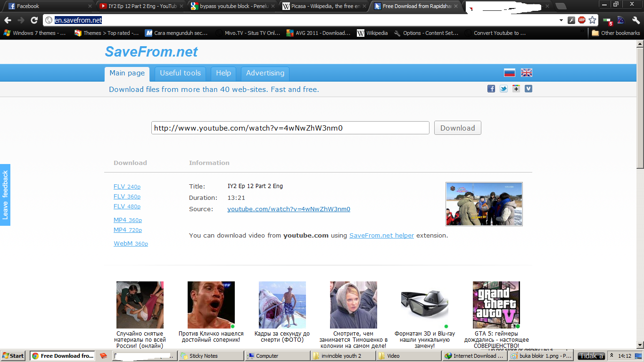Open the AdBlock Plus ABP icon
Image resolution: width=644 pixels, height=362 pixels.
[582, 20]
